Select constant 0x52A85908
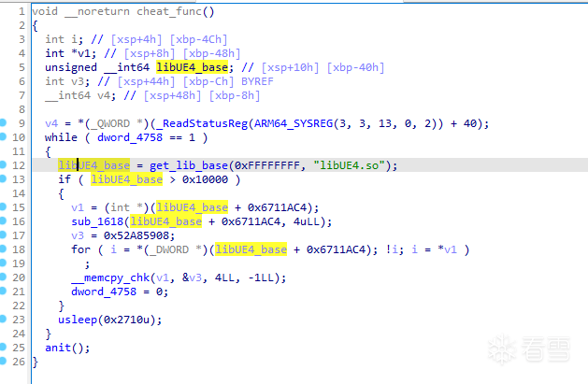The width and height of the screenshot is (588, 384). tap(136, 235)
